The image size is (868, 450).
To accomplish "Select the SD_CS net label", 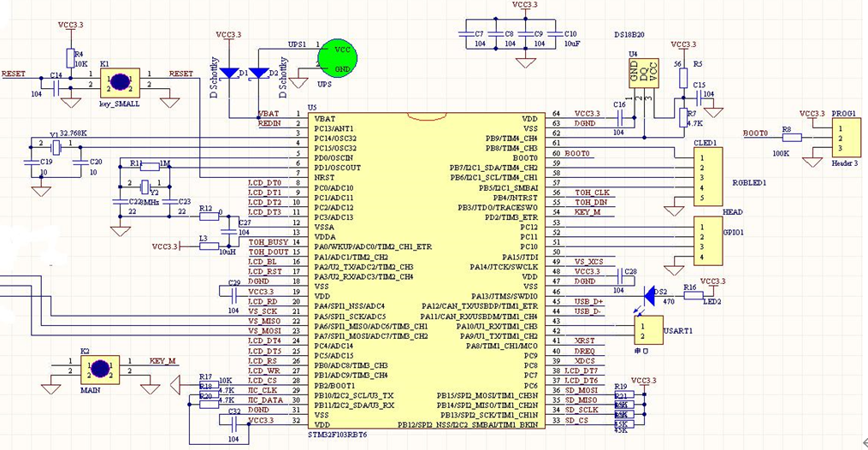I will coord(577,420).
